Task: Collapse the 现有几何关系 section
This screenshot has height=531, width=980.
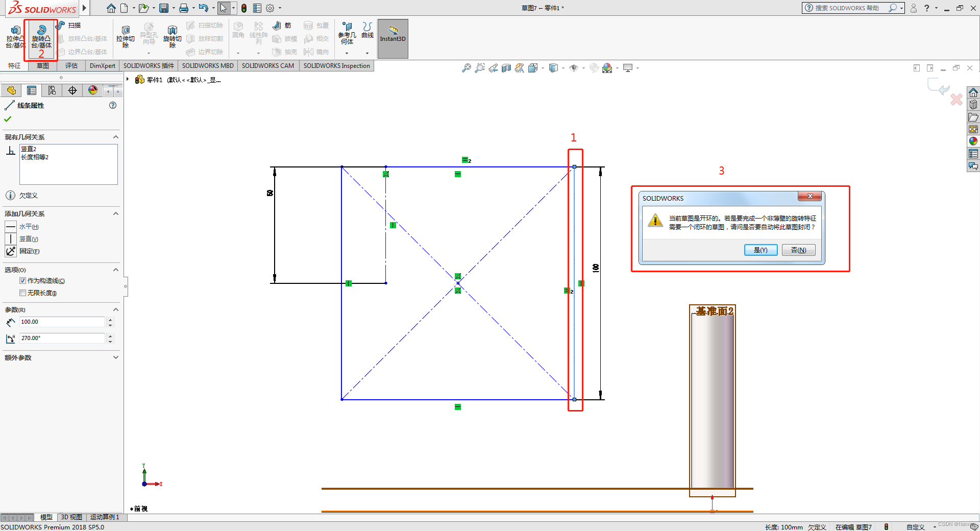Action: [116, 137]
